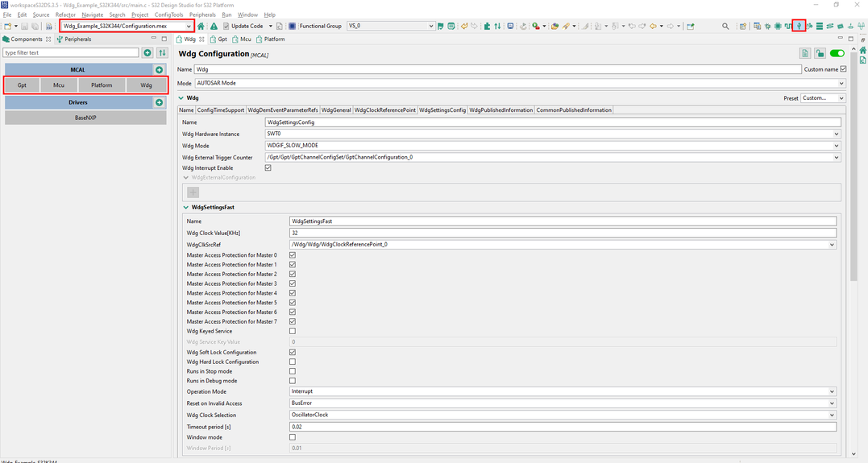This screenshot has height=463, width=868.
Task: Click the type filter text field
Action: pyautogui.click(x=71, y=52)
